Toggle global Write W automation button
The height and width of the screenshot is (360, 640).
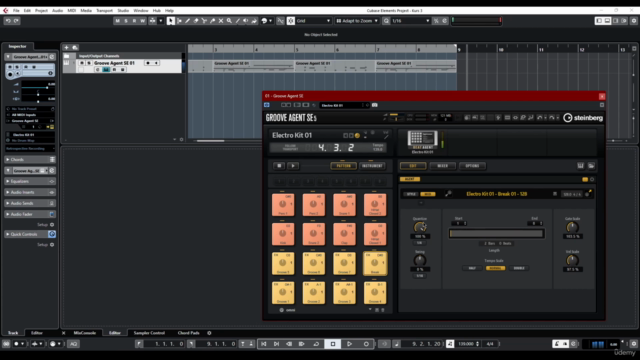pos(142,21)
